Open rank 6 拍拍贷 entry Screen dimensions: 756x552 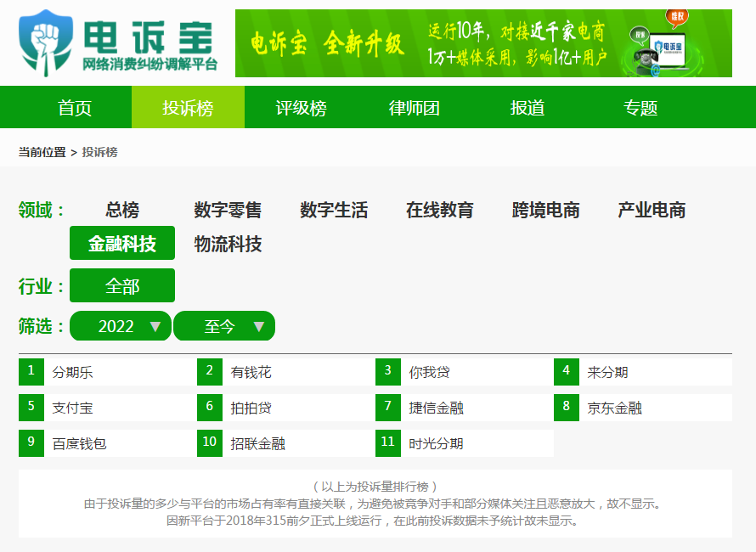[286, 408]
